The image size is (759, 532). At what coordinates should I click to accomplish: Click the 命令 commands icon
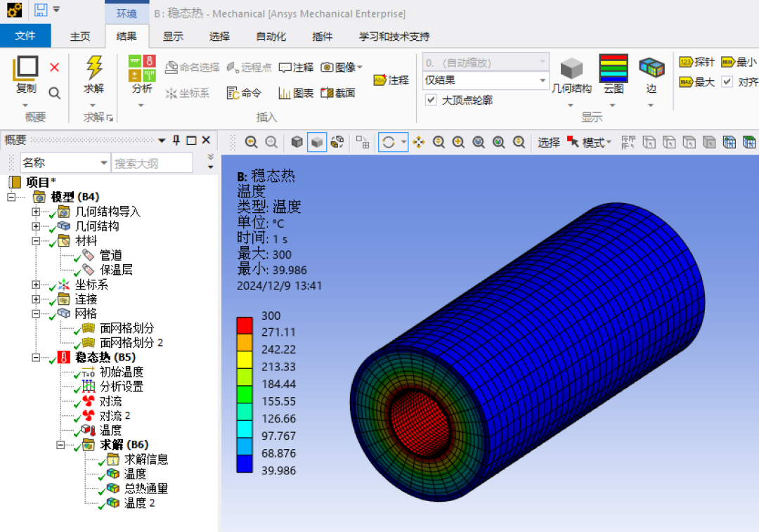tap(233, 93)
